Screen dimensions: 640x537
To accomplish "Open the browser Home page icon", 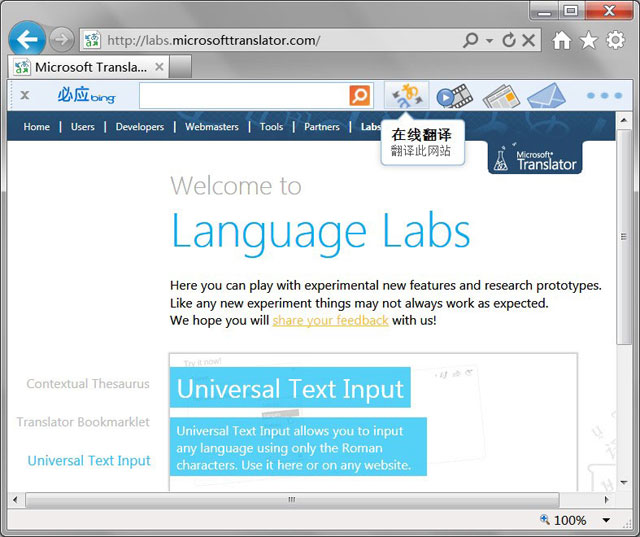I will click(562, 40).
